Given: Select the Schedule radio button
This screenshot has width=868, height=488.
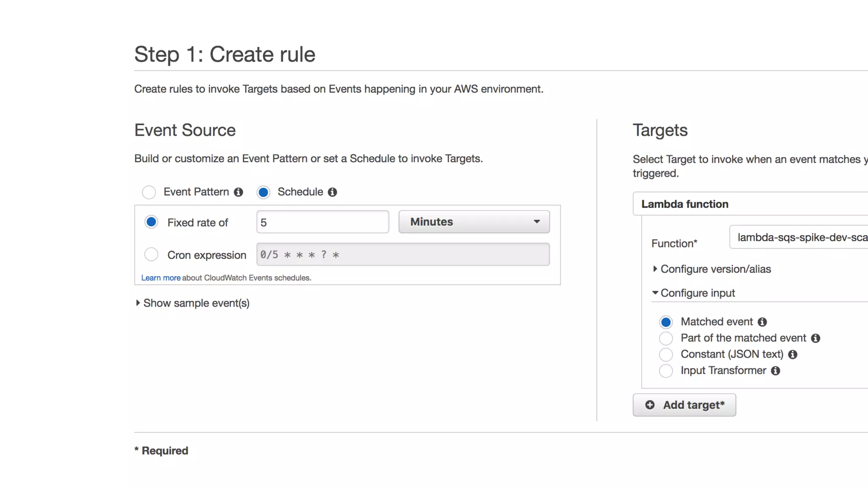Looking at the screenshot, I should 263,192.
